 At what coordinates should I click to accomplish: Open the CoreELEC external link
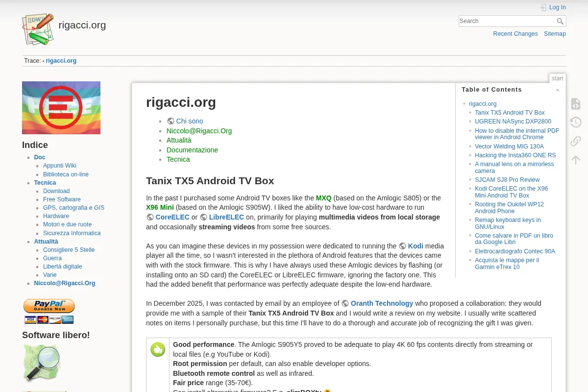172,217
